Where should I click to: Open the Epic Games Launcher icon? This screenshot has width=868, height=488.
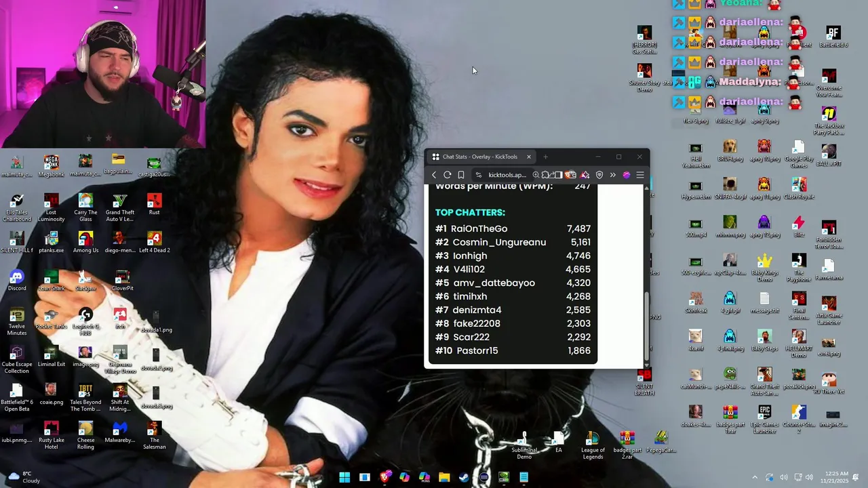point(764,420)
